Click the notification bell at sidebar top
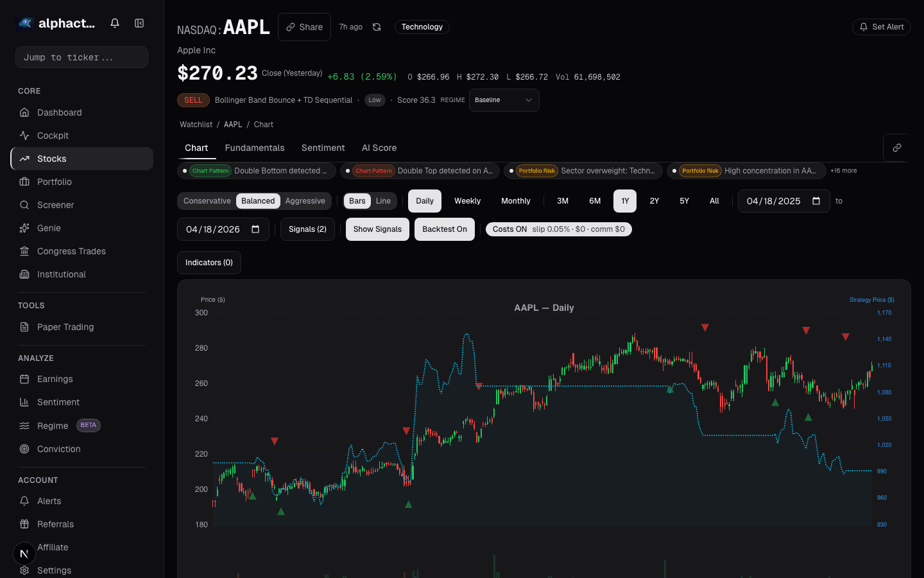Screen dimensions: 924x578 pyautogui.click(x=114, y=22)
